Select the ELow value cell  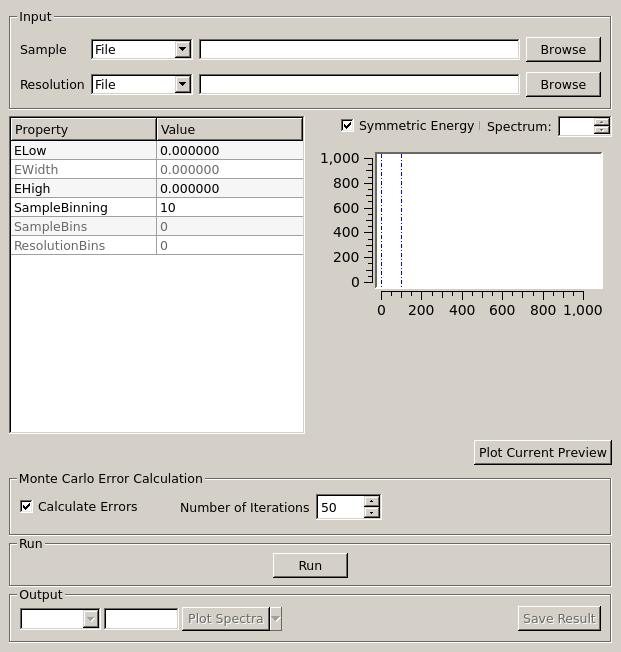[229, 150]
